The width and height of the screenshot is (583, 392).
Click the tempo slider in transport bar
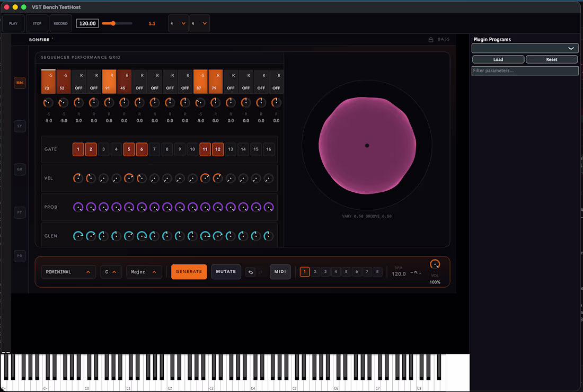coord(117,23)
